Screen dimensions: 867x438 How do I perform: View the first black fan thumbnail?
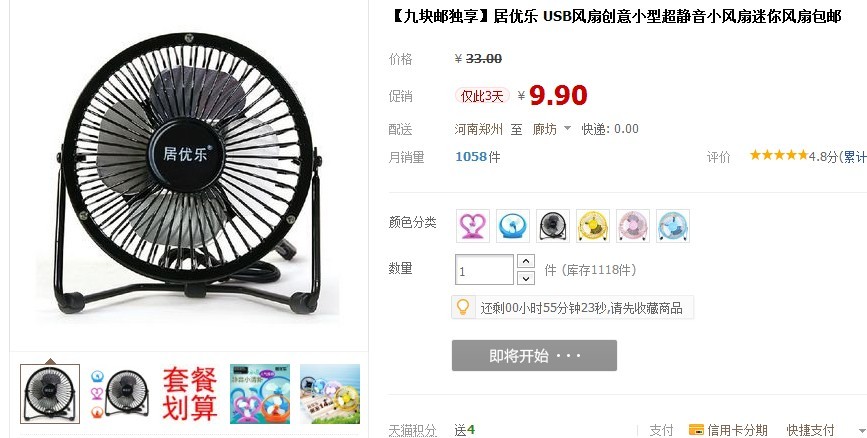[x=50, y=394]
